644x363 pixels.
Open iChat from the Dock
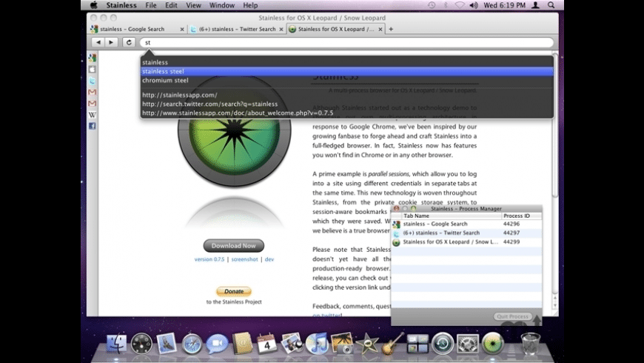(x=217, y=343)
